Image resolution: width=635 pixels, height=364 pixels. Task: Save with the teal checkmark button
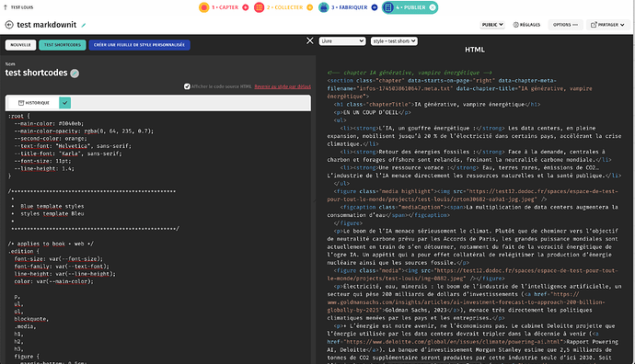point(64,103)
